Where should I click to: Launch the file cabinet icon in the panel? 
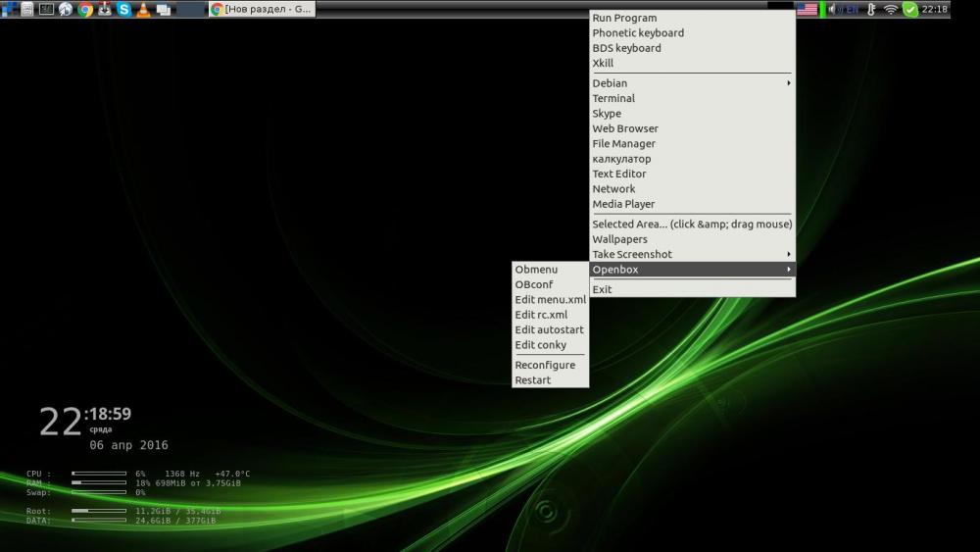click(27, 9)
